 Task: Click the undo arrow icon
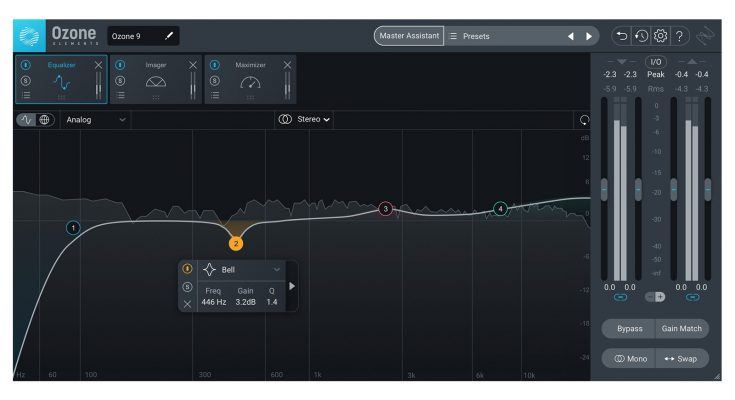622,36
